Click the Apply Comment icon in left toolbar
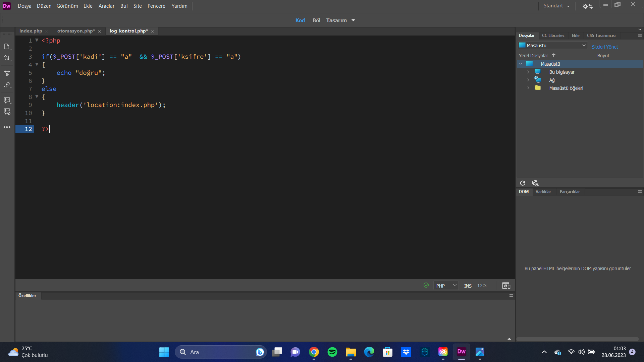 [7, 100]
